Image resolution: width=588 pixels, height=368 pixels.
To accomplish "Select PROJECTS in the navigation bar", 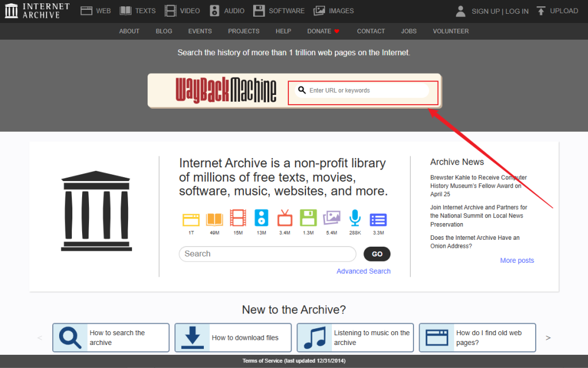I will point(243,31).
